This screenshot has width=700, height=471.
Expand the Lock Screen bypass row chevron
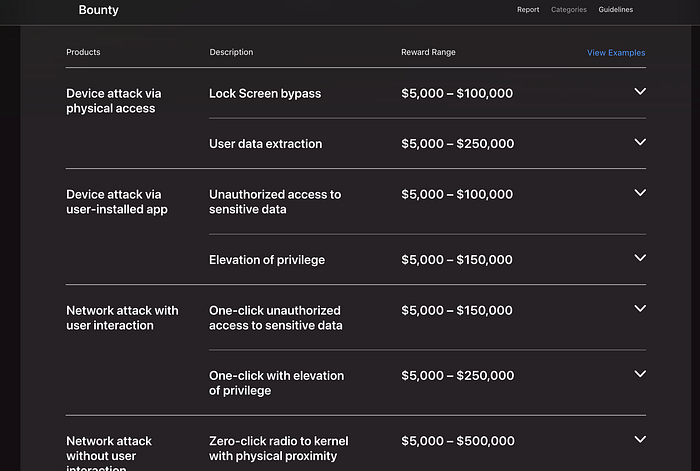[x=640, y=92]
